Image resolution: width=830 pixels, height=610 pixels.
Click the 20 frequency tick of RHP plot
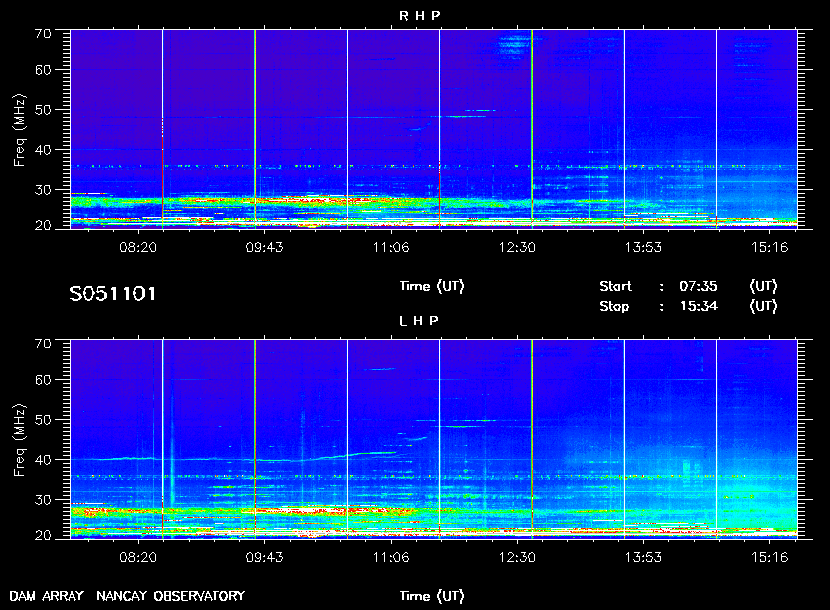tap(43, 225)
